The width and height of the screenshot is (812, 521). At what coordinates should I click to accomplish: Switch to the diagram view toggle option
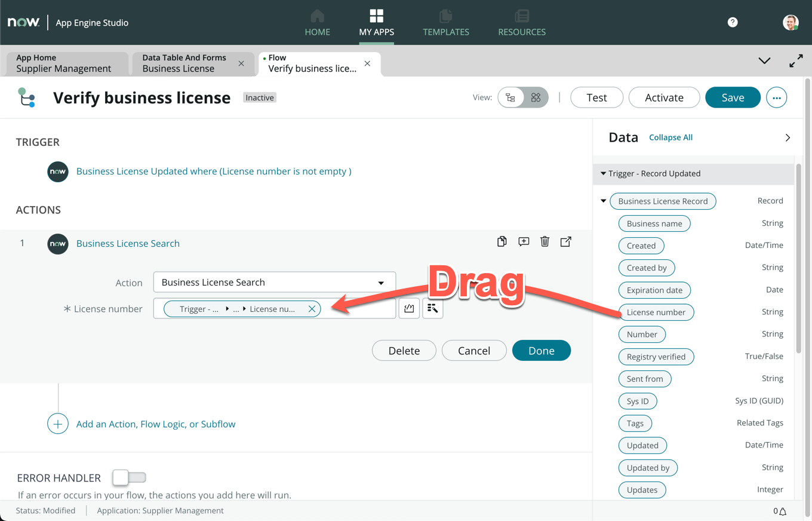pos(536,97)
